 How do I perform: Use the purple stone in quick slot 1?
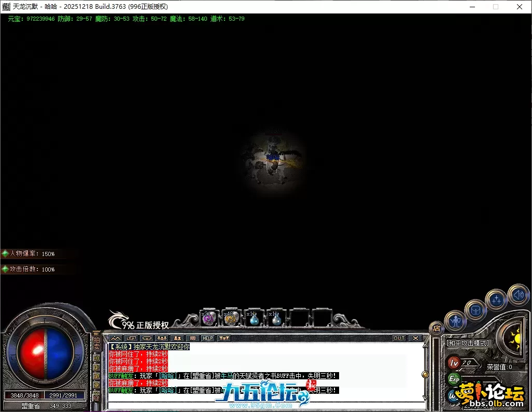tap(209, 318)
